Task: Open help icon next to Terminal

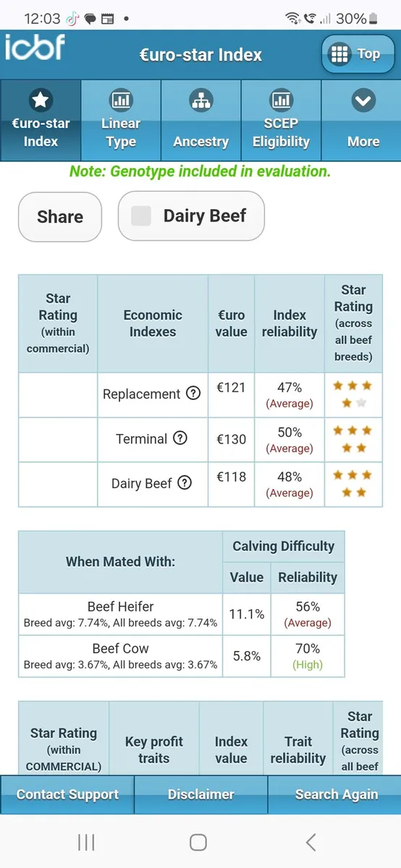Action: (x=180, y=438)
